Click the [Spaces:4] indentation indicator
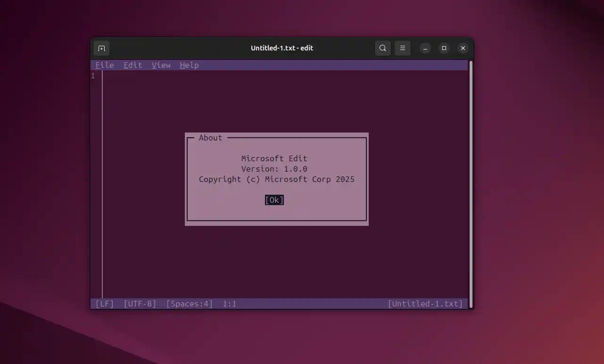The width and height of the screenshot is (604, 364). coord(189,303)
